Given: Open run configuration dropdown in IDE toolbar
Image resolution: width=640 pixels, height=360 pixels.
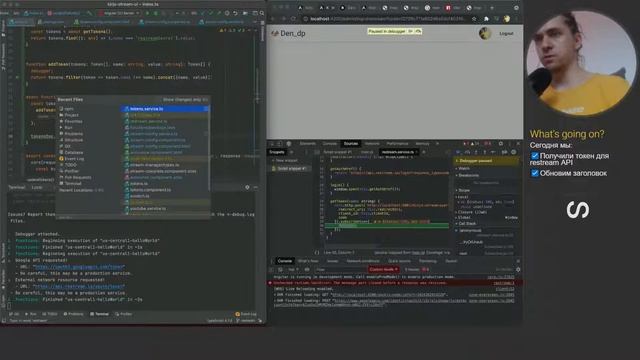Looking at the screenshot, I should (119, 13).
